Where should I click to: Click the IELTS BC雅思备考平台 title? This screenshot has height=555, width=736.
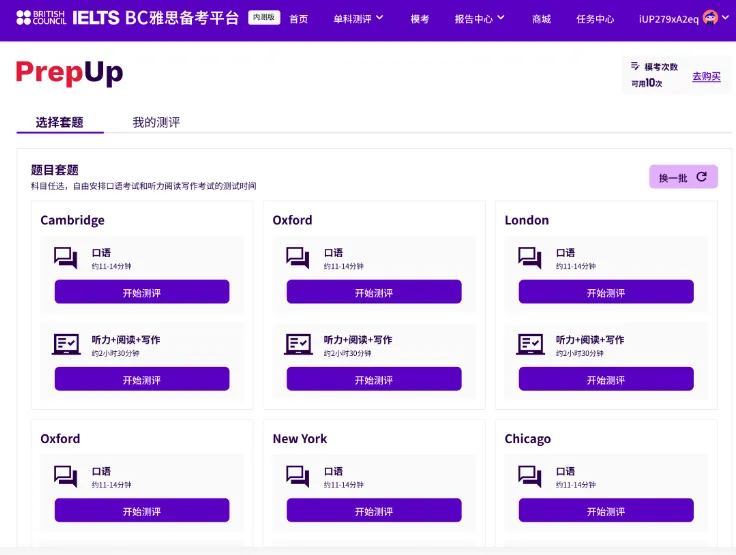[155, 18]
